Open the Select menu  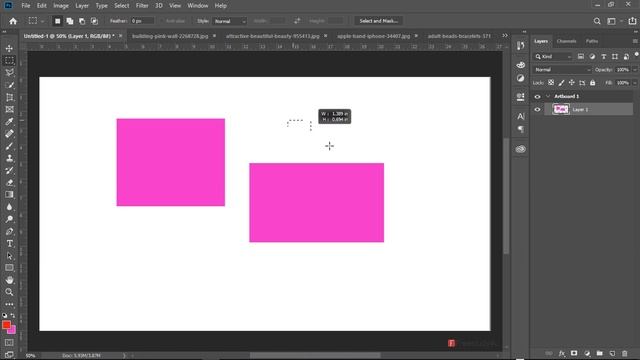pos(121,6)
